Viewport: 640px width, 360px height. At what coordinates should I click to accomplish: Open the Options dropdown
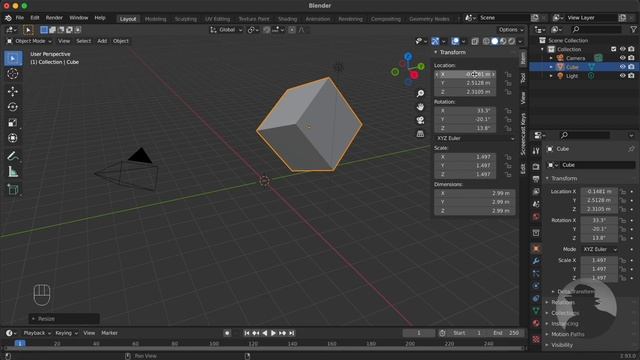(511, 30)
